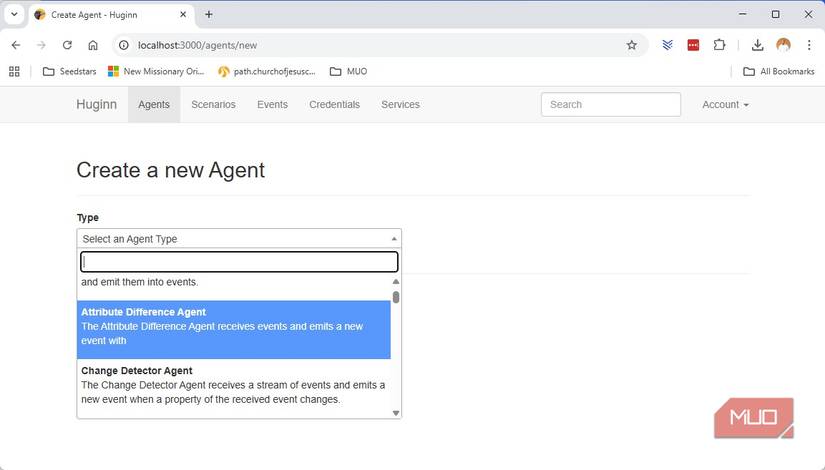Open the tab search chevron
This screenshot has width=825, height=470.
(14, 15)
